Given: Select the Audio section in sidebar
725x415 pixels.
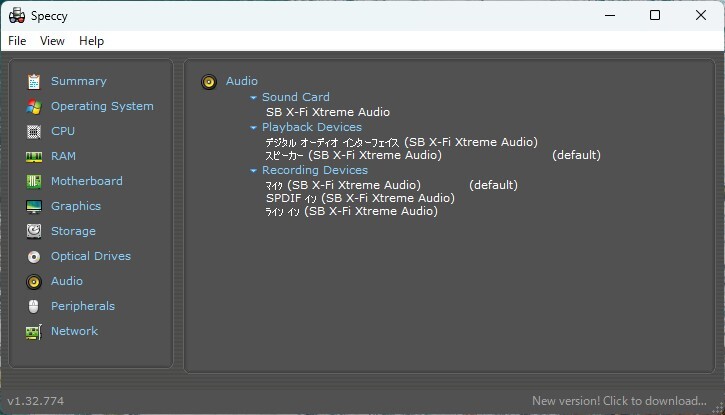Looking at the screenshot, I should click(x=66, y=281).
